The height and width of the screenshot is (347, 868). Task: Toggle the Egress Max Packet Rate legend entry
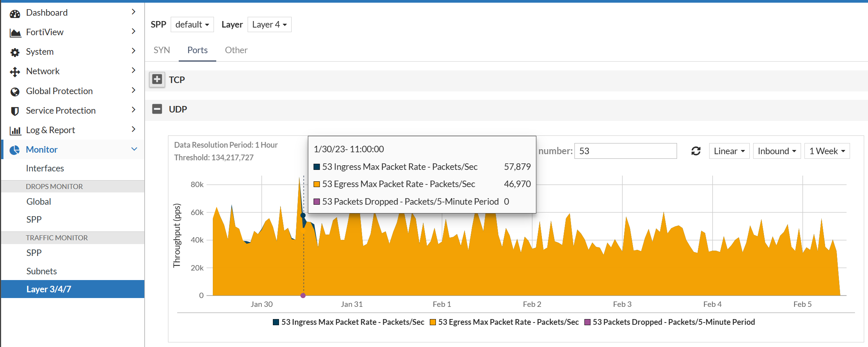pyautogui.click(x=504, y=322)
